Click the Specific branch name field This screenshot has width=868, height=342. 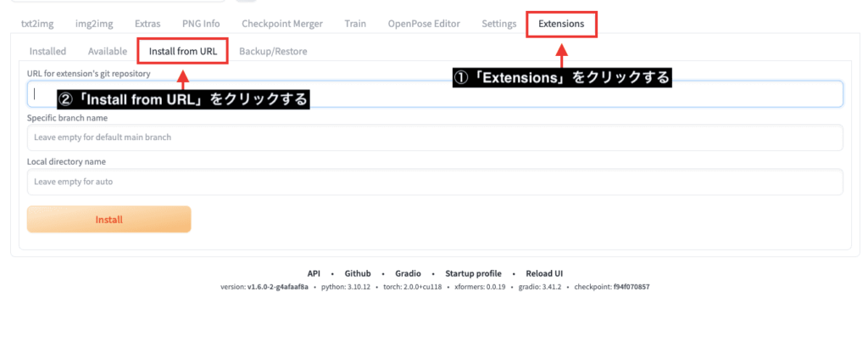(x=435, y=137)
